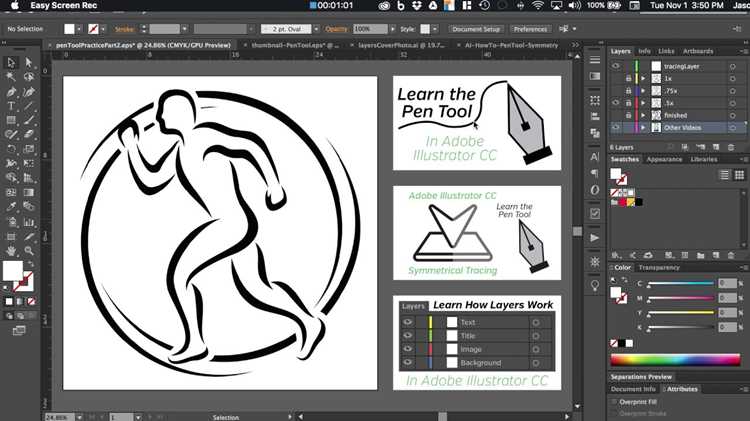Open the Opacity dropdown arrow

[393, 29]
